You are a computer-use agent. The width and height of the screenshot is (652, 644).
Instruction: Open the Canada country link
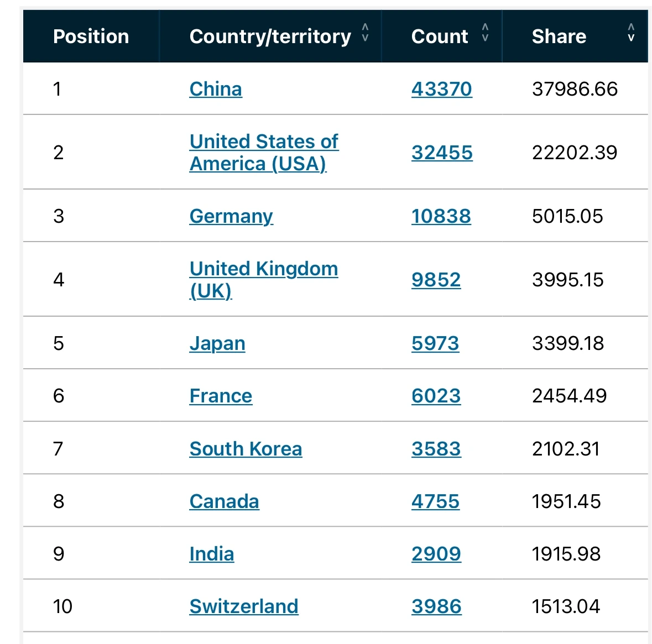point(224,501)
